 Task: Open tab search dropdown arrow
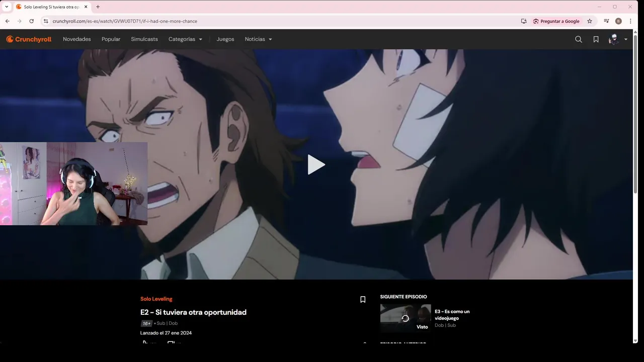(7, 7)
